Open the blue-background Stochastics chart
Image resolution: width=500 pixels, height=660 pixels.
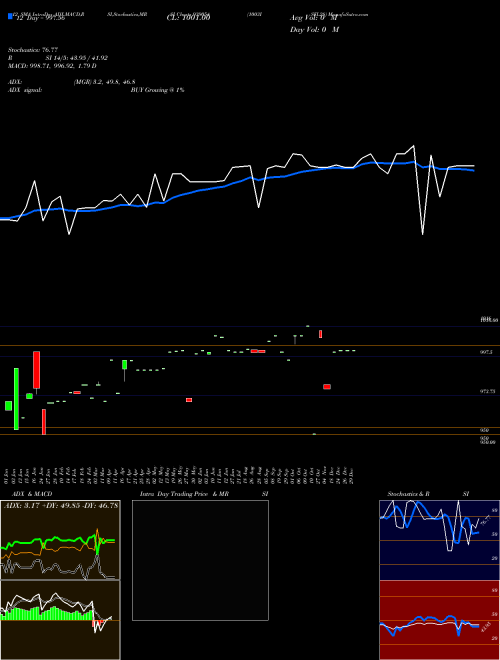coord(439,540)
